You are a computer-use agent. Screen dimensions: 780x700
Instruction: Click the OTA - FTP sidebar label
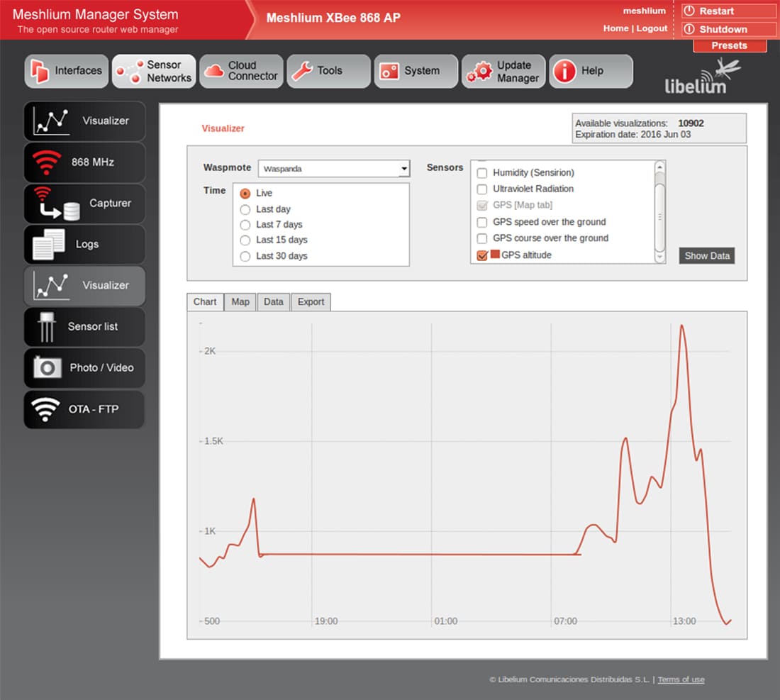pyautogui.click(x=94, y=409)
